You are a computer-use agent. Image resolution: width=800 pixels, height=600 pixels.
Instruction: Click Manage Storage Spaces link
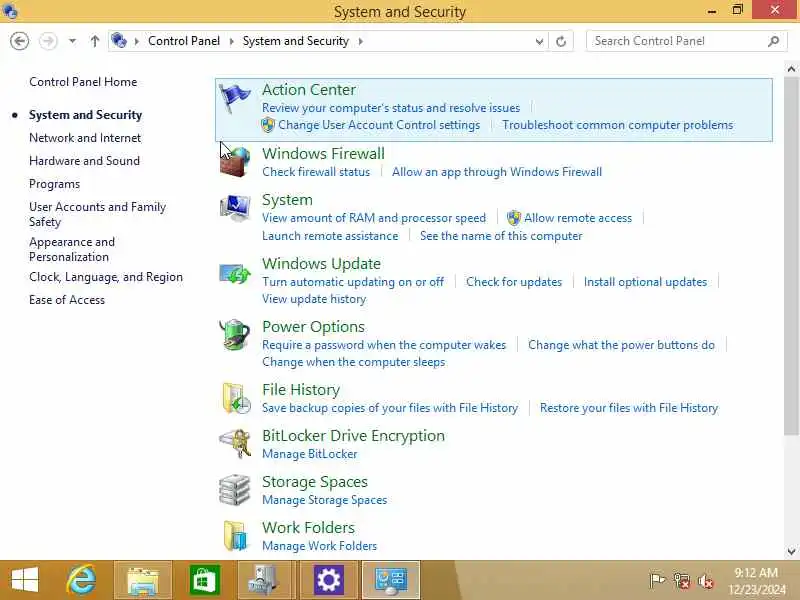324,500
